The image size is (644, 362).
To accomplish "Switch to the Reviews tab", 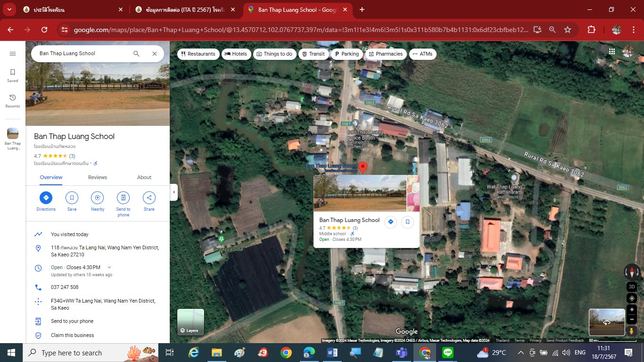I will click(x=98, y=178).
